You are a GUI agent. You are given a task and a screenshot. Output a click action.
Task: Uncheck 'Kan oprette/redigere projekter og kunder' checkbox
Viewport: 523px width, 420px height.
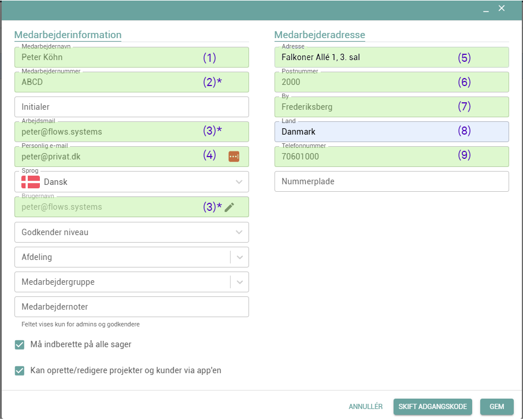20,370
